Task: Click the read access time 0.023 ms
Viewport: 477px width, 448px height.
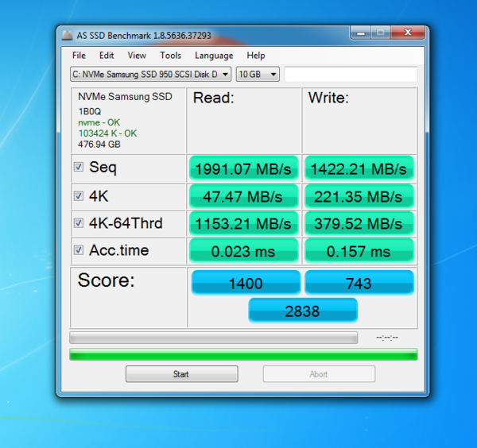Action: [x=243, y=251]
